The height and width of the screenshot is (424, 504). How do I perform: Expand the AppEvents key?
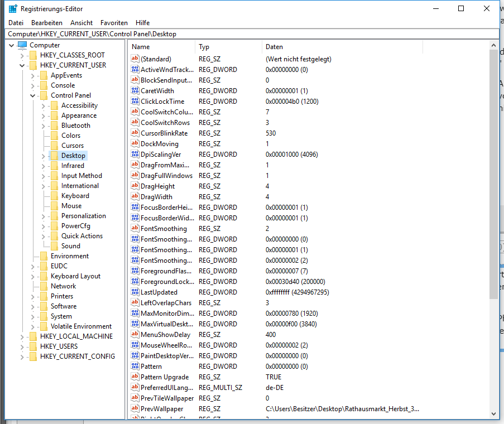[32, 76]
